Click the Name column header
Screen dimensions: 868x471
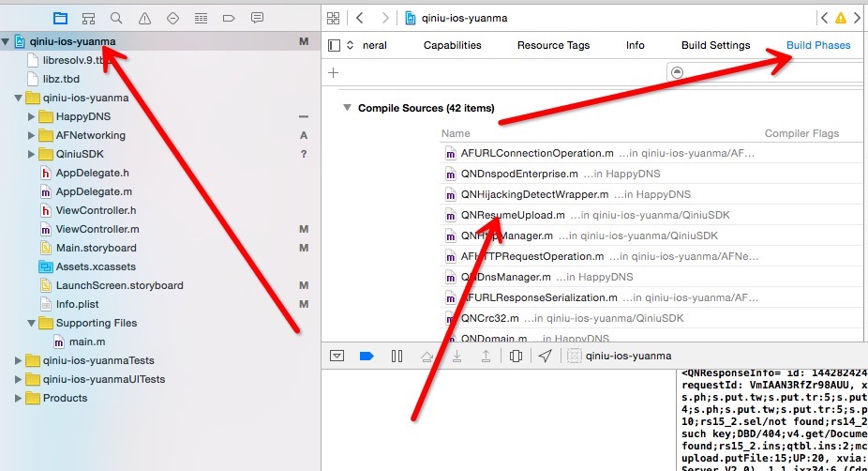point(456,133)
